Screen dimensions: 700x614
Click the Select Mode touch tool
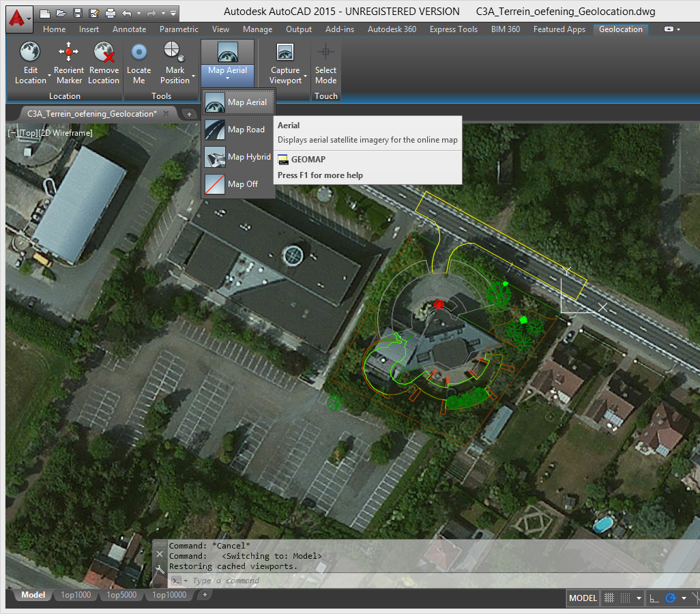pyautogui.click(x=325, y=63)
